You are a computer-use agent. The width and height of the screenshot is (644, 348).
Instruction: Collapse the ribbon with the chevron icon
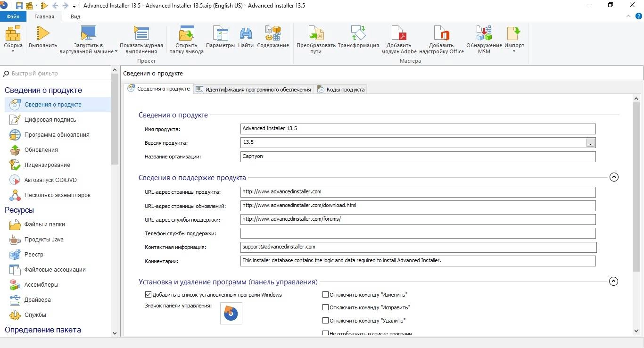pos(628,16)
